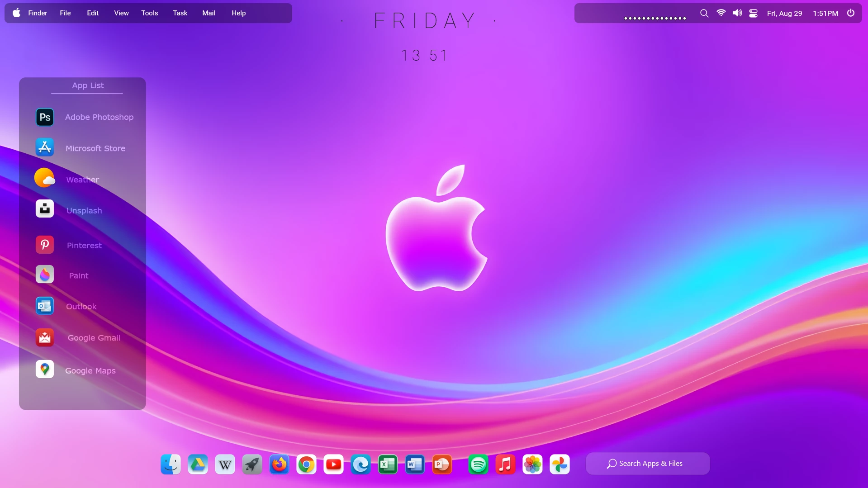Open the rocket Launchpad dock icon
The height and width of the screenshot is (488, 868).
(x=252, y=464)
